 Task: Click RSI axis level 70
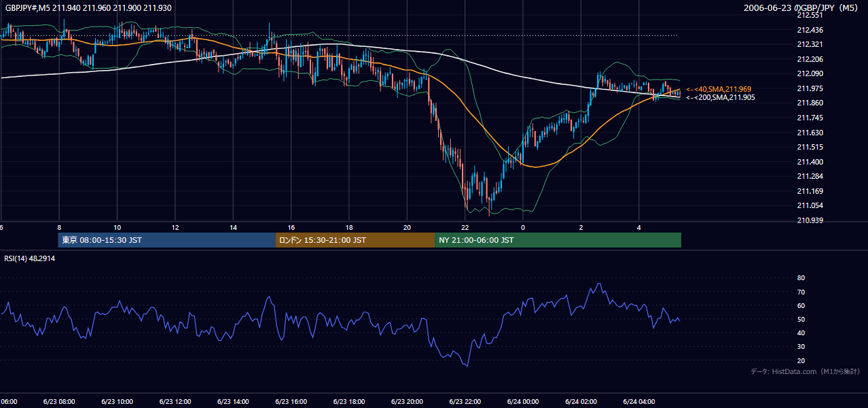point(801,292)
